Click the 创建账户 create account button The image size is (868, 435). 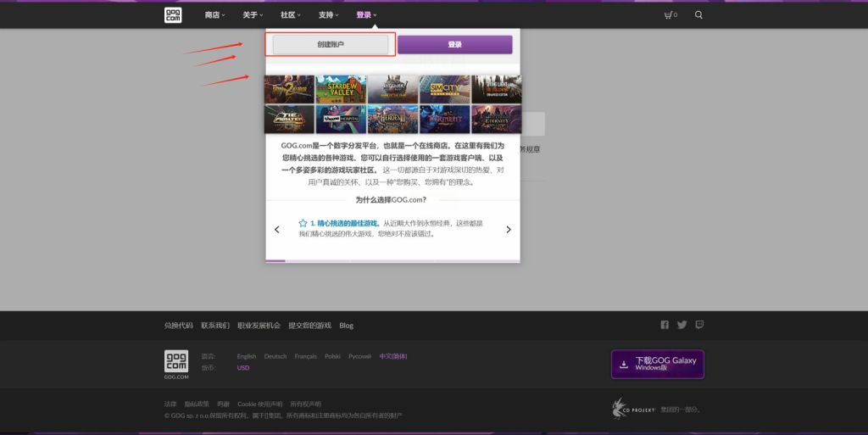(x=331, y=44)
